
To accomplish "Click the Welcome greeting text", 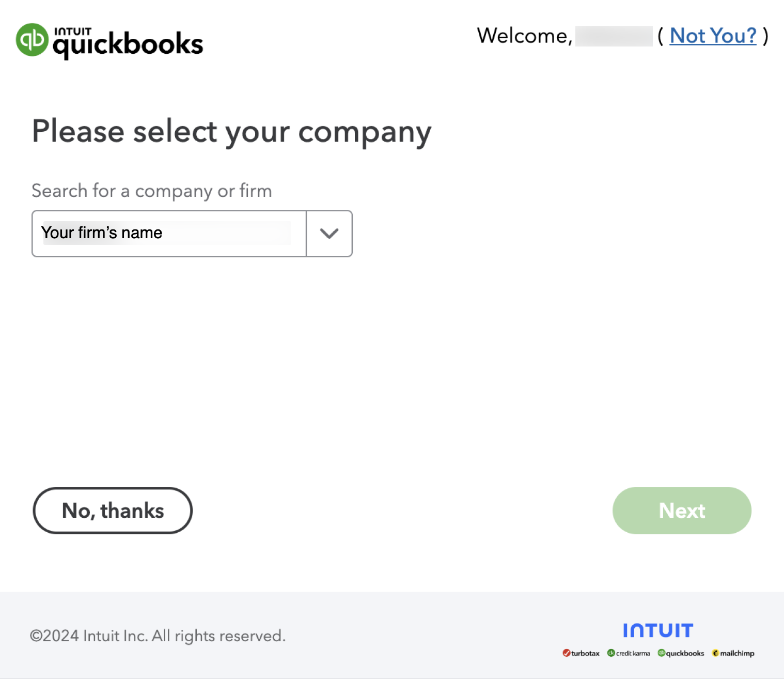I will [x=524, y=36].
